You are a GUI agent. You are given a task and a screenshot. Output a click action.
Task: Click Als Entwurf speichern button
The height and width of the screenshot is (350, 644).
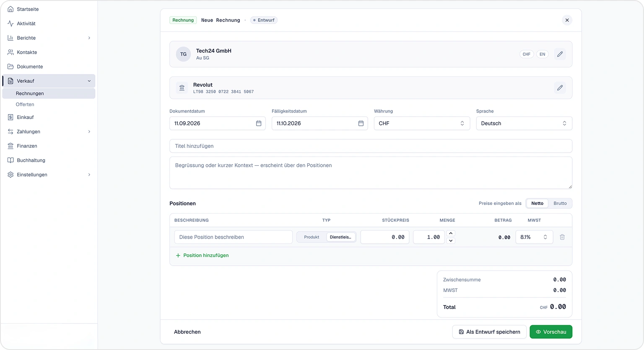tap(489, 332)
